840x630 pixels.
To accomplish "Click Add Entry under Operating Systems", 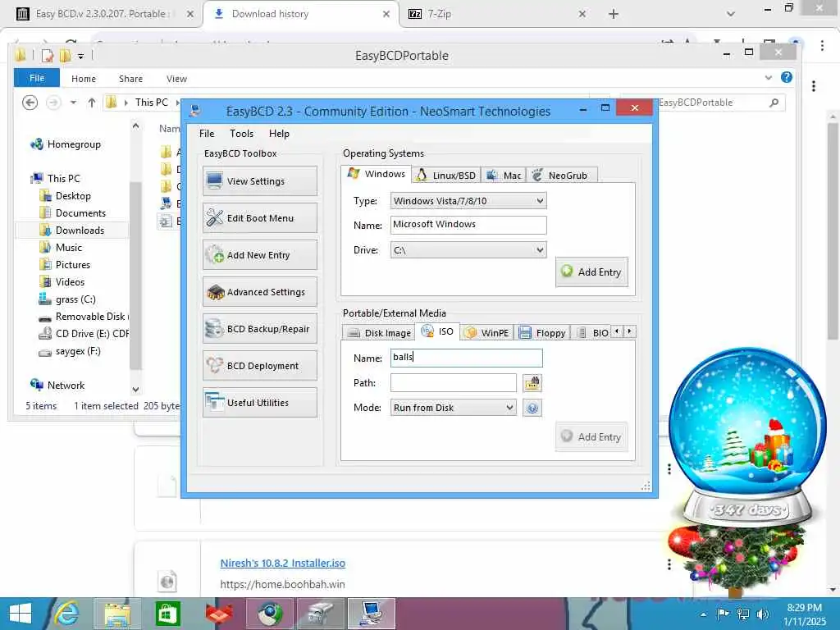I will (x=591, y=272).
